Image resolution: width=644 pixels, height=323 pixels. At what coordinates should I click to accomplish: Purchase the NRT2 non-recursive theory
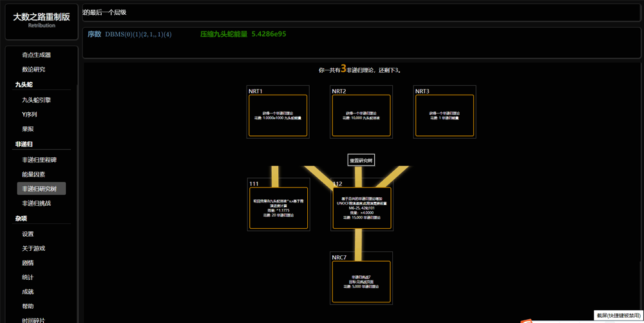click(361, 115)
